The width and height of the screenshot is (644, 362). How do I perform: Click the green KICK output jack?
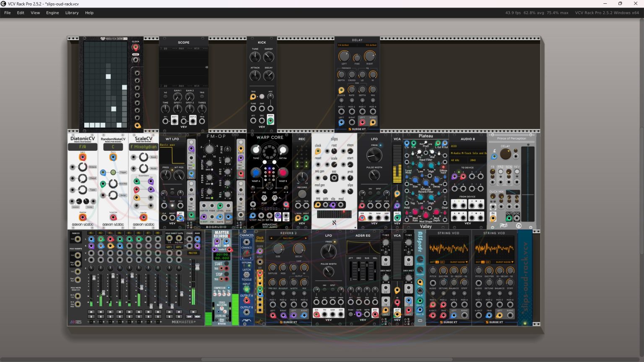click(270, 121)
